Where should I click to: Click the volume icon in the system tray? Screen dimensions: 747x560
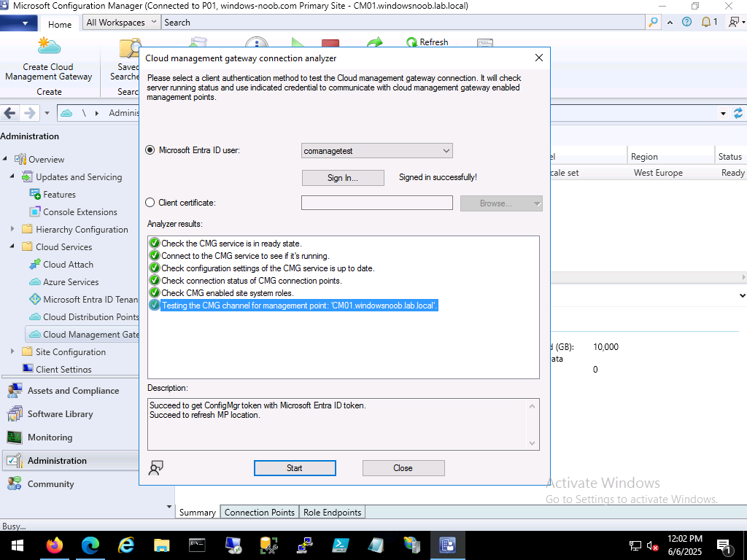point(652,545)
